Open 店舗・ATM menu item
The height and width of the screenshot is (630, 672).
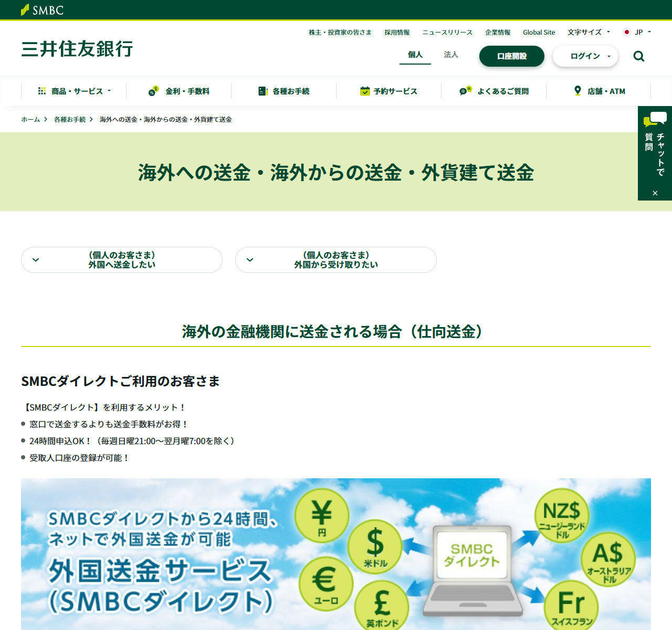tap(599, 91)
